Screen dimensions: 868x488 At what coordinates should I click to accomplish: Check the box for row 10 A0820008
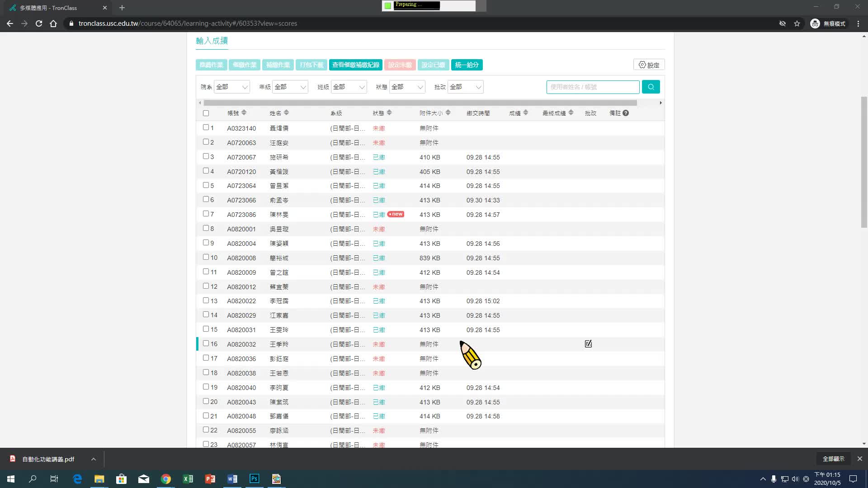point(206,257)
